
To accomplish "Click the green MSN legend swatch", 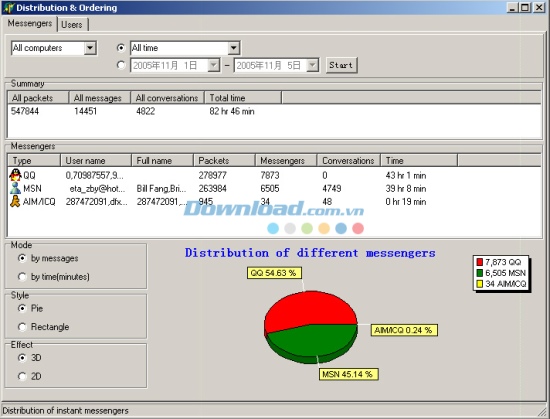I will [479, 273].
